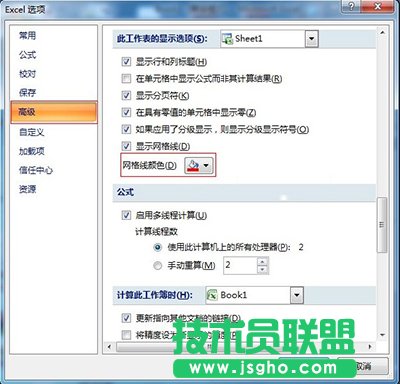Increase thread count with up spinner
Image resolution: width=400 pixels, height=384 pixels.
(263, 261)
